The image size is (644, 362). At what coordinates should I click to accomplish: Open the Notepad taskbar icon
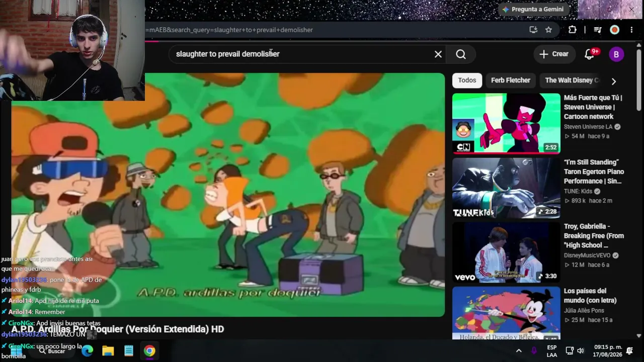click(x=129, y=350)
